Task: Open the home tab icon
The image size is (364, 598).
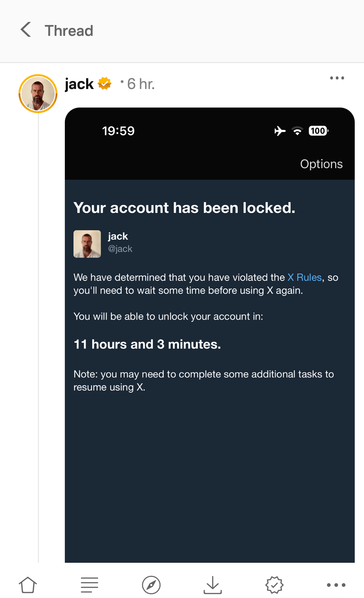Action: point(28,585)
